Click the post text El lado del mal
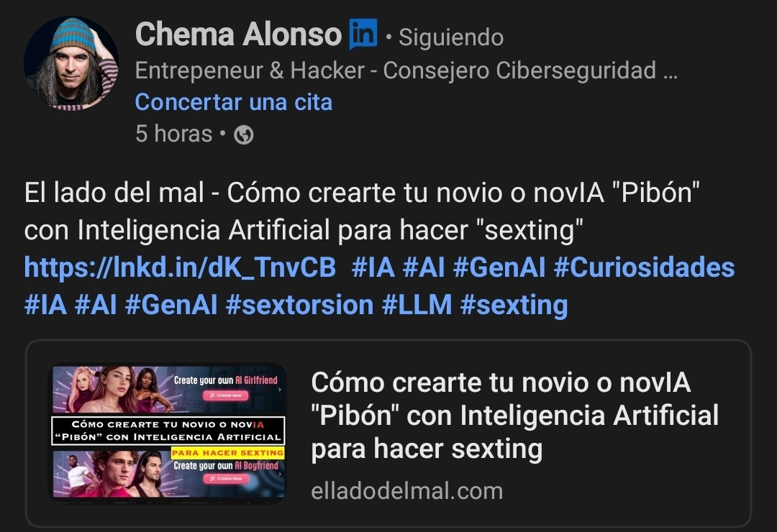 pyautogui.click(x=114, y=193)
